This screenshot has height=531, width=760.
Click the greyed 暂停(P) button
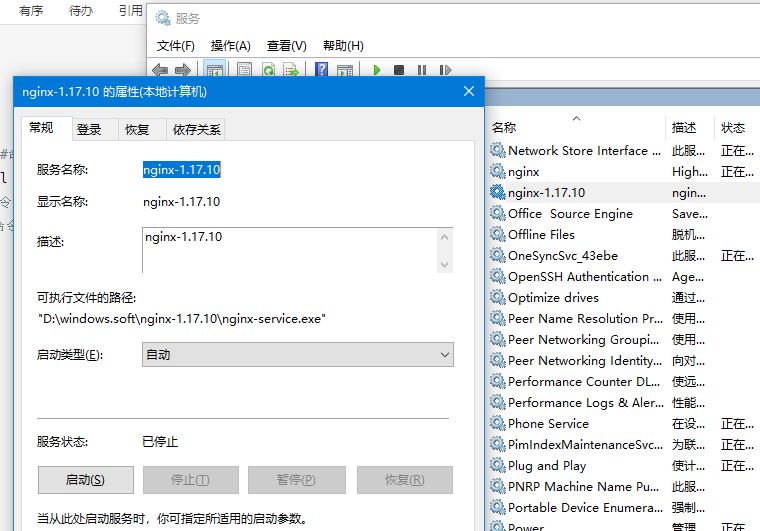tap(297, 480)
